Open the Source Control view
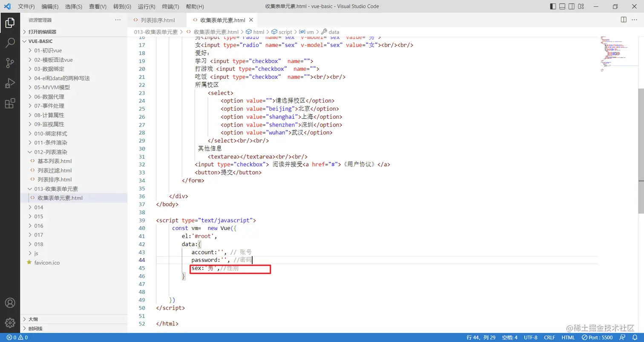644x342 pixels. [x=10, y=63]
